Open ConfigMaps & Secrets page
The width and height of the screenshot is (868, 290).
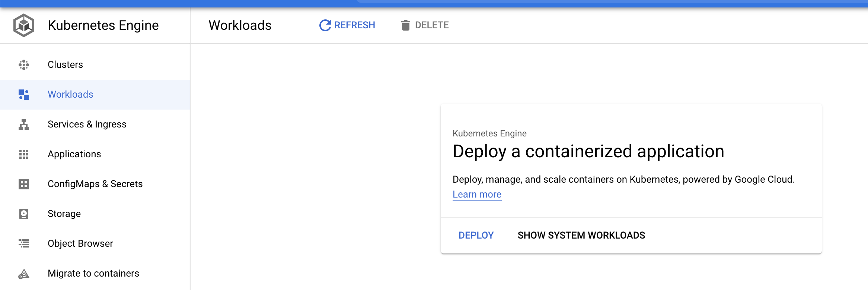coord(95,184)
